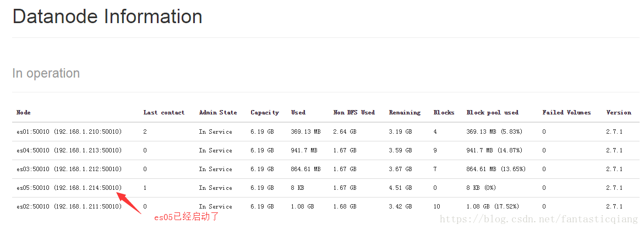
Task: Select the es04:50010 node entry
Action: [x=69, y=150]
